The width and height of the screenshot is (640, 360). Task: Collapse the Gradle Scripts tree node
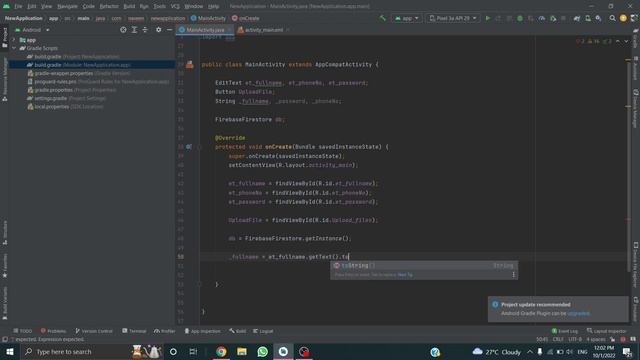14,48
